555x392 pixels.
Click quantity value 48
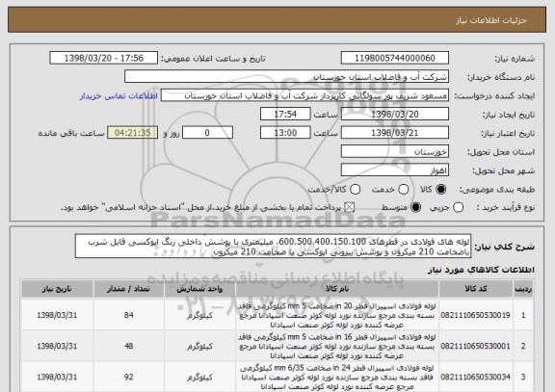(129, 346)
